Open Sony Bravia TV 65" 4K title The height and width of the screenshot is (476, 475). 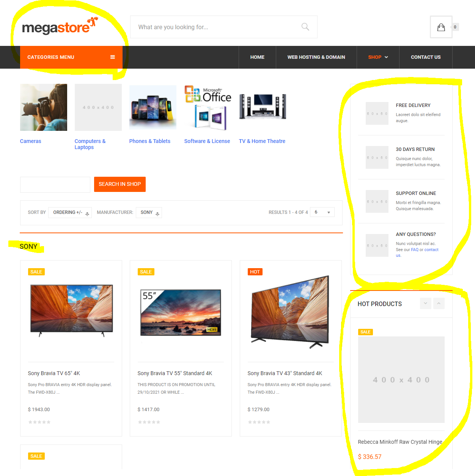point(54,373)
